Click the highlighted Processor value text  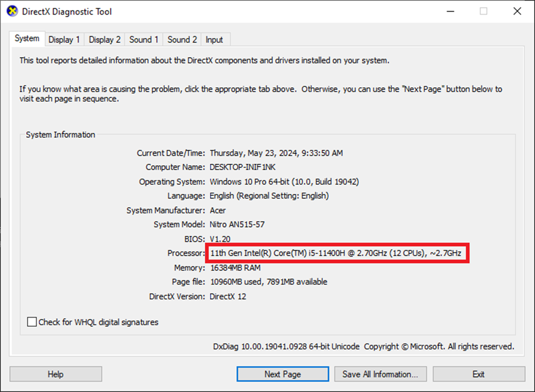[x=335, y=253]
